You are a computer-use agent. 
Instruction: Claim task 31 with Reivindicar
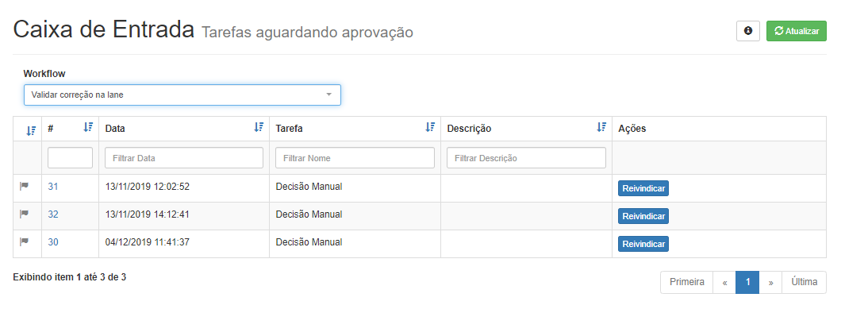click(x=643, y=188)
